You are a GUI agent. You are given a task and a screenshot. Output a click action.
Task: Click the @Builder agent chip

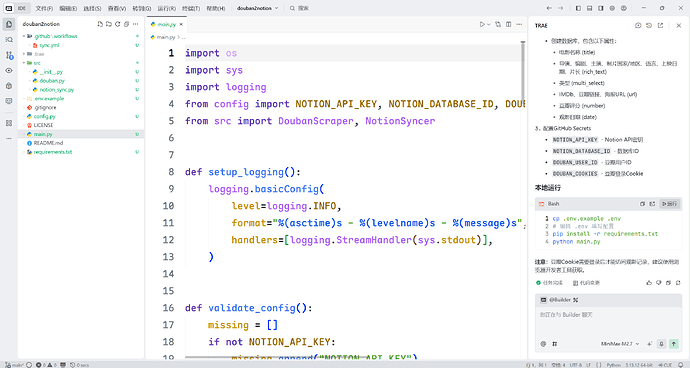[x=559, y=300]
